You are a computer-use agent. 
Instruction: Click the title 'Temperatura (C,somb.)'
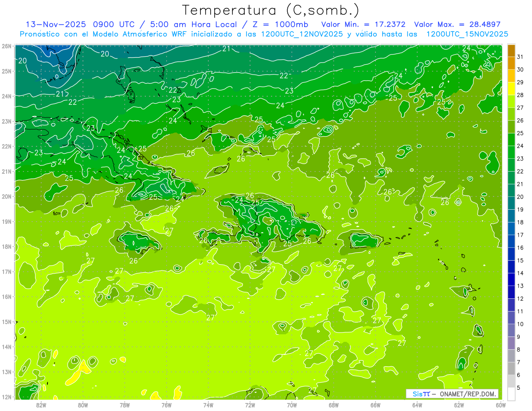(x=271, y=10)
